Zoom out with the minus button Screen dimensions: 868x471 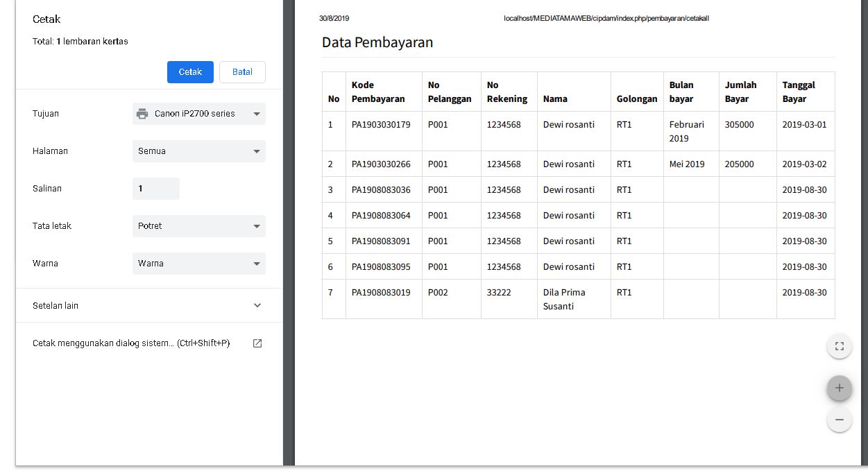tap(840, 420)
